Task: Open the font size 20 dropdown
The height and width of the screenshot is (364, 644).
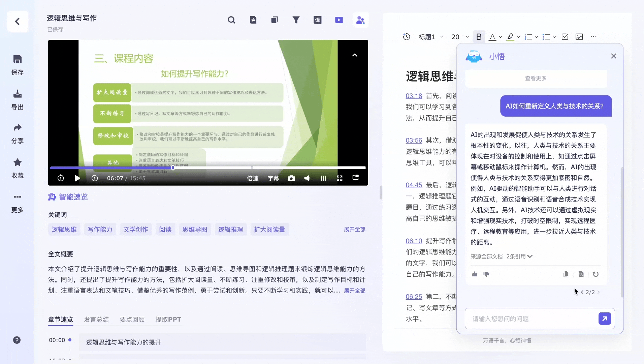Action: tap(460, 37)
